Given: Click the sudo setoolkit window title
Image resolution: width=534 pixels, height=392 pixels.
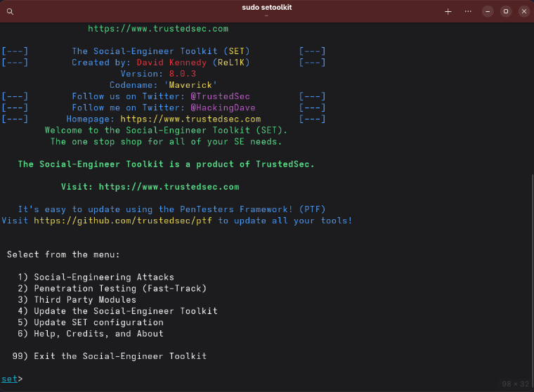Looking at the screenshot, I should (x=267, y=8).
